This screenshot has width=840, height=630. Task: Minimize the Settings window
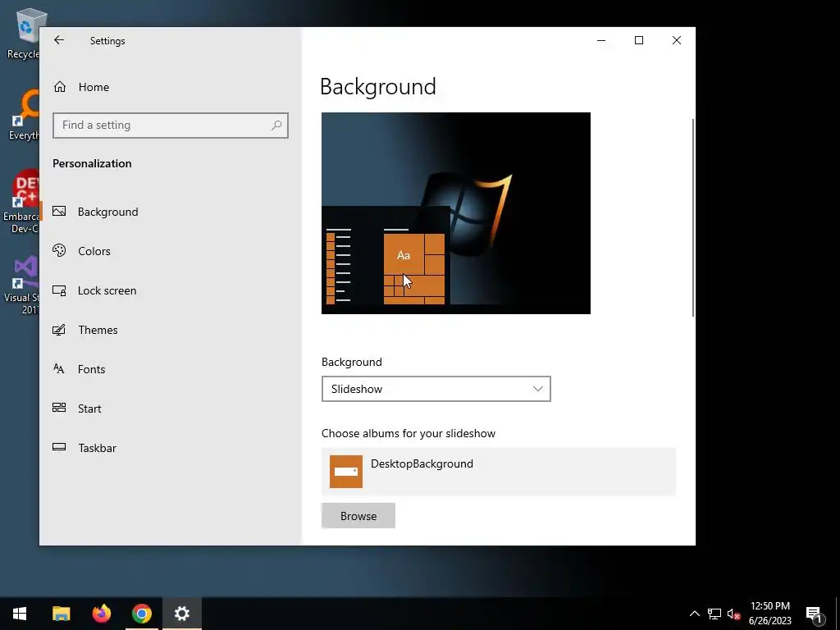pyautogui.click(x=601, y=40)
